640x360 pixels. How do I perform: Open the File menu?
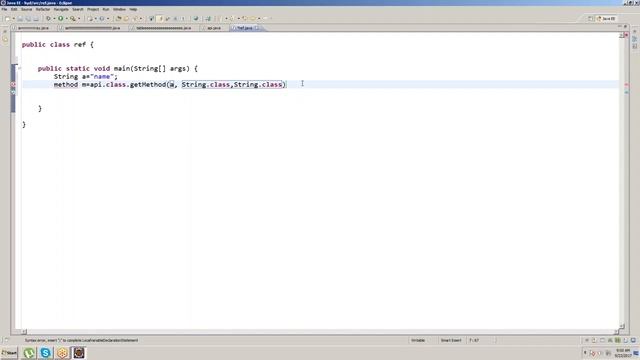pos(4,9)
